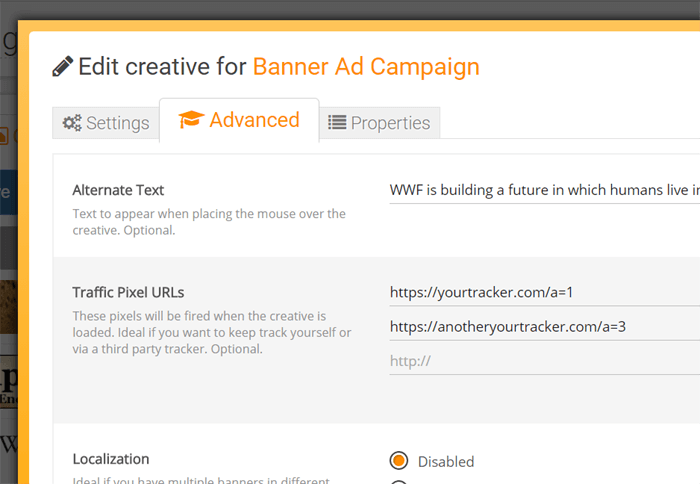Click the Traffic Pixel URLs label

pos(128,292)
